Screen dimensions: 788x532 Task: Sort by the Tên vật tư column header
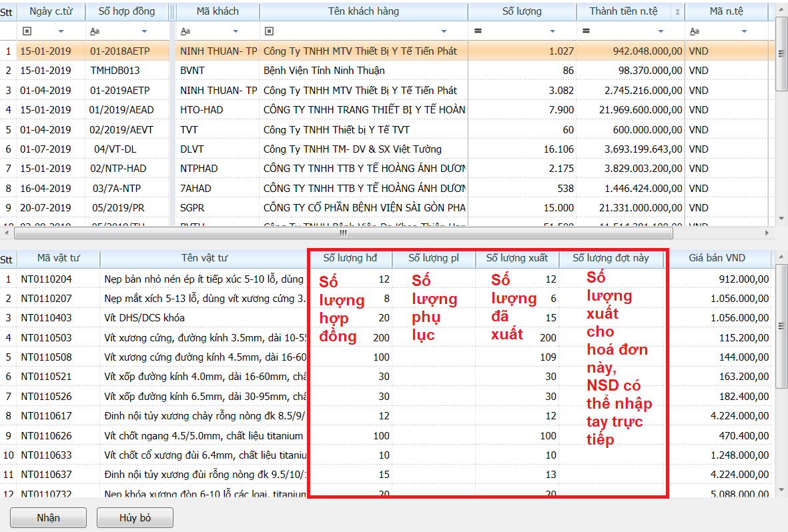(x=204, y=258)
